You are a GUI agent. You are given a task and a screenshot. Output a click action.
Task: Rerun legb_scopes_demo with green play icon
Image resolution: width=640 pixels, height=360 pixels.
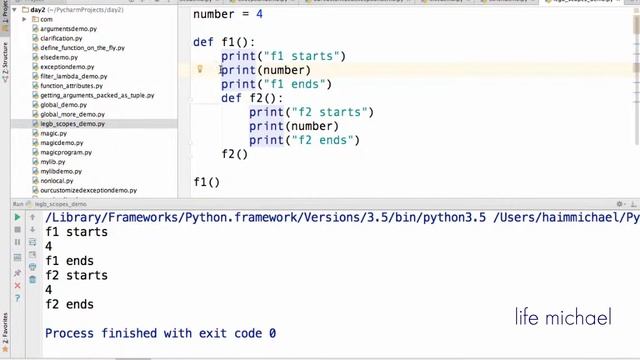click(x=17, y=217)
